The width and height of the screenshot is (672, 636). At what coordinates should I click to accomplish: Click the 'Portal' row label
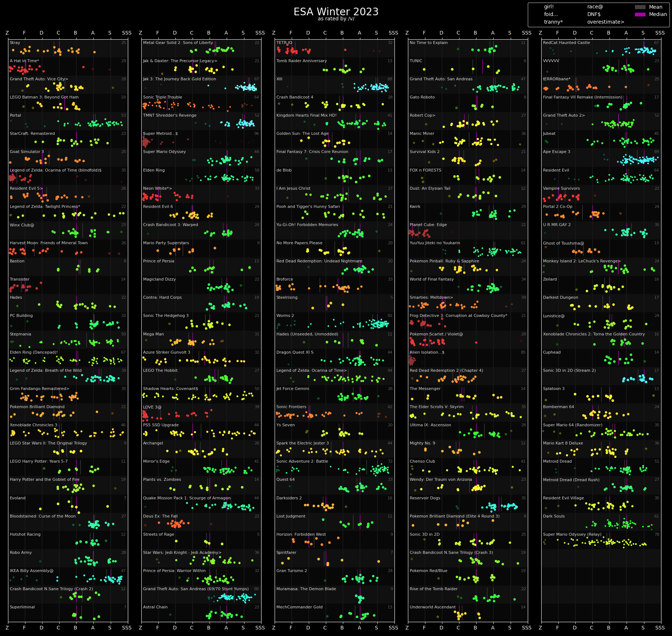point(16,116)
